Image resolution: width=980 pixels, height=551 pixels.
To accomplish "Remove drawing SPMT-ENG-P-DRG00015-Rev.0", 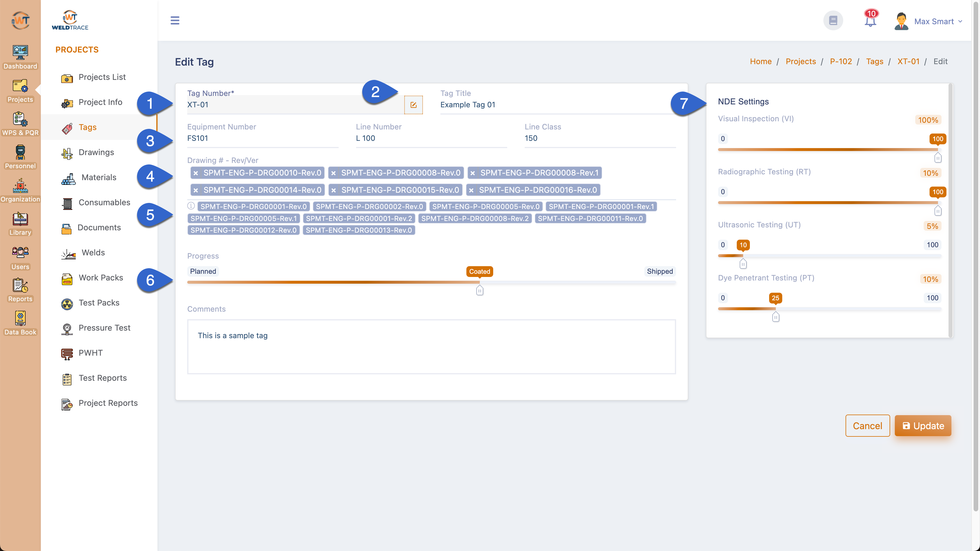I will point(333,190).
